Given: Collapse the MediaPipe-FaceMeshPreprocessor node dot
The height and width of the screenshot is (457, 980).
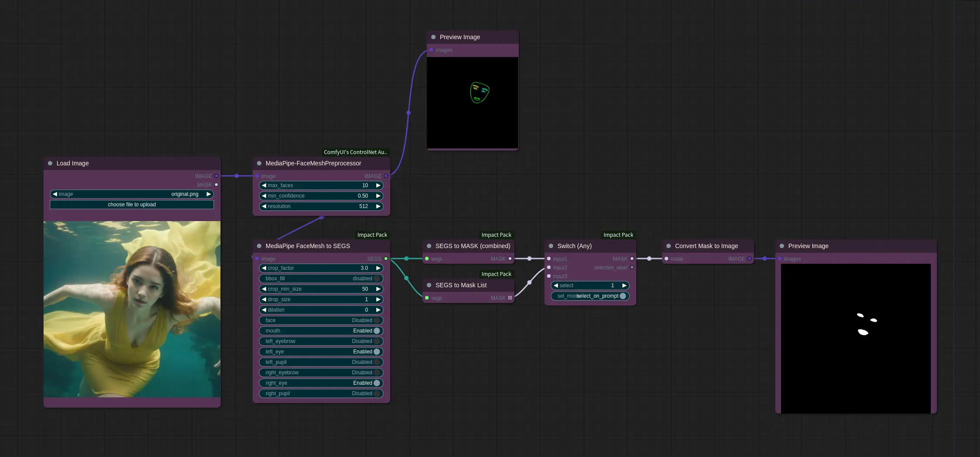Looking at the screenshot, I should click(259, 163).
